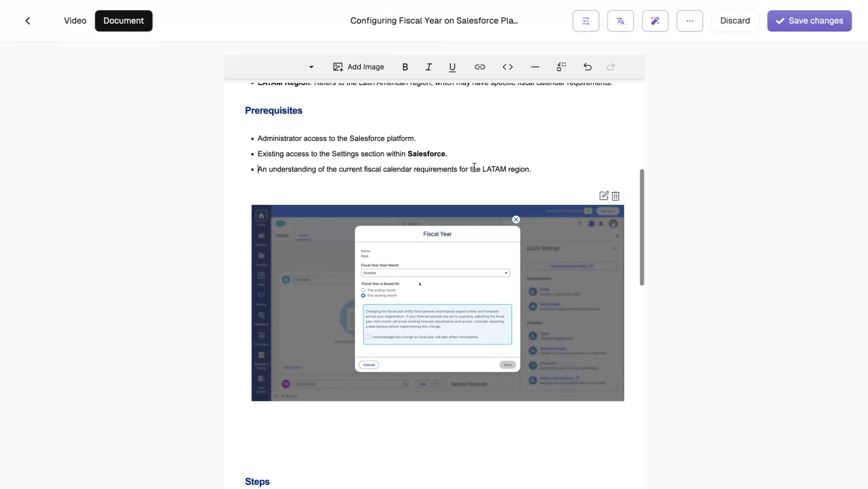The width and height of the screenshot is (868, 489).
Task: Insert a hyperlink using the link icon
Action: [x=480, y=67]
